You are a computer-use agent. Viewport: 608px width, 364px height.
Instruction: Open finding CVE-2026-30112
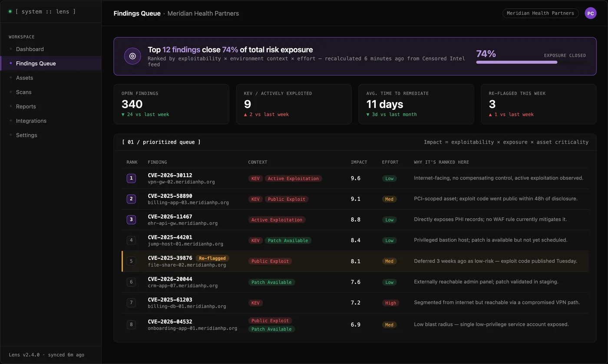pyautogui.click(x=170, y=175)
